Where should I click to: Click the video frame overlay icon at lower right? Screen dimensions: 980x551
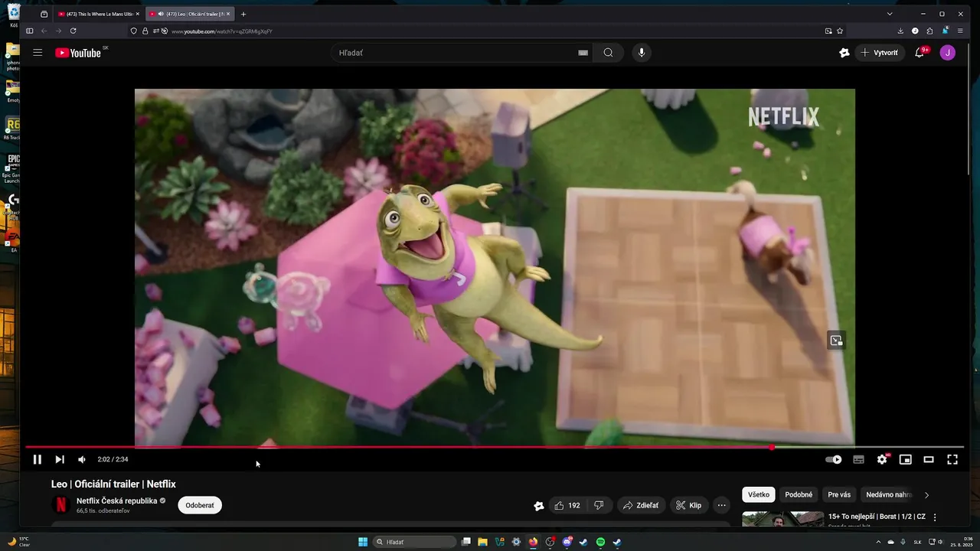tap(836, 341)
